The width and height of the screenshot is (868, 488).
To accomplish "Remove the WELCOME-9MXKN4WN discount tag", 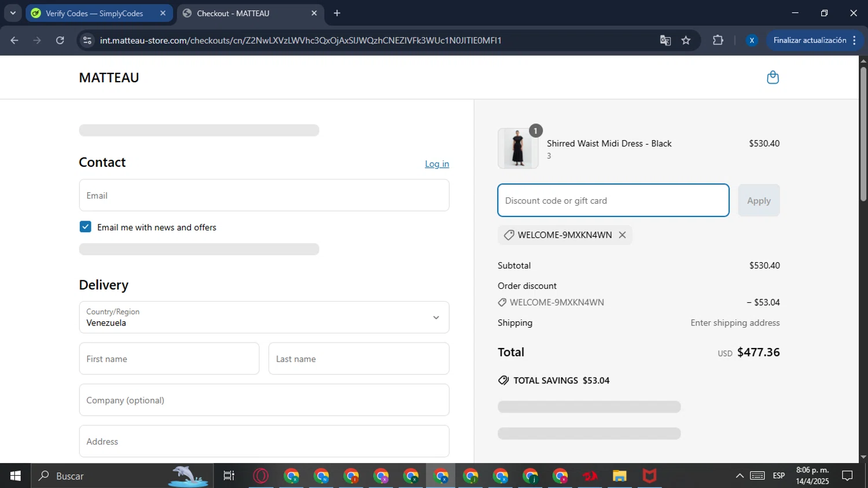I will pyautogui.click(x=622, y=235).
